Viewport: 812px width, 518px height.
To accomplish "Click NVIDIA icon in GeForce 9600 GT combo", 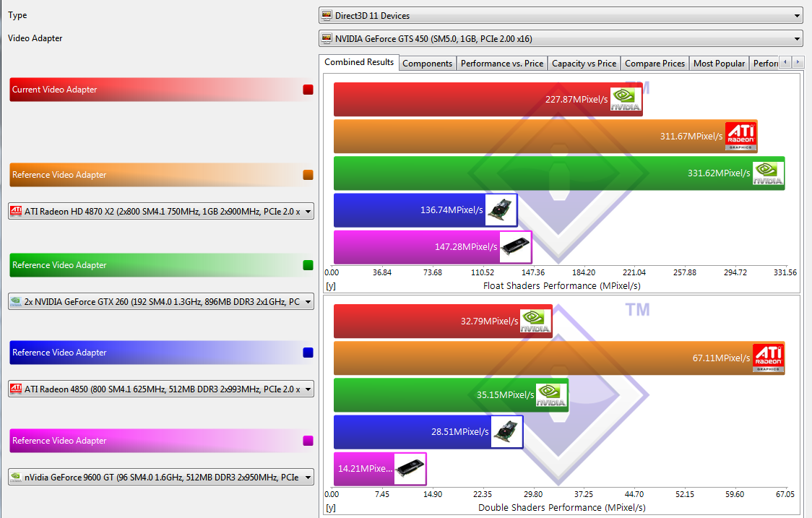I will click(x=16, y=477).
